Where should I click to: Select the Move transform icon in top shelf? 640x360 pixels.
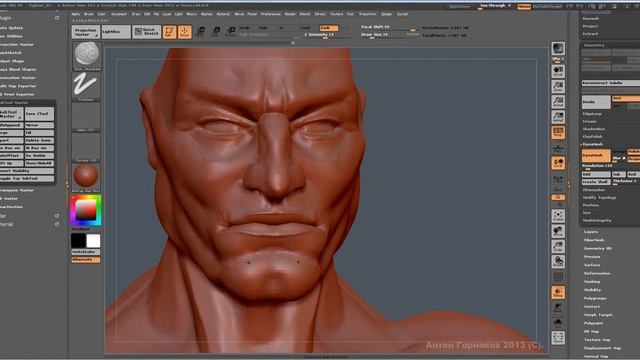tap(200, 31)
